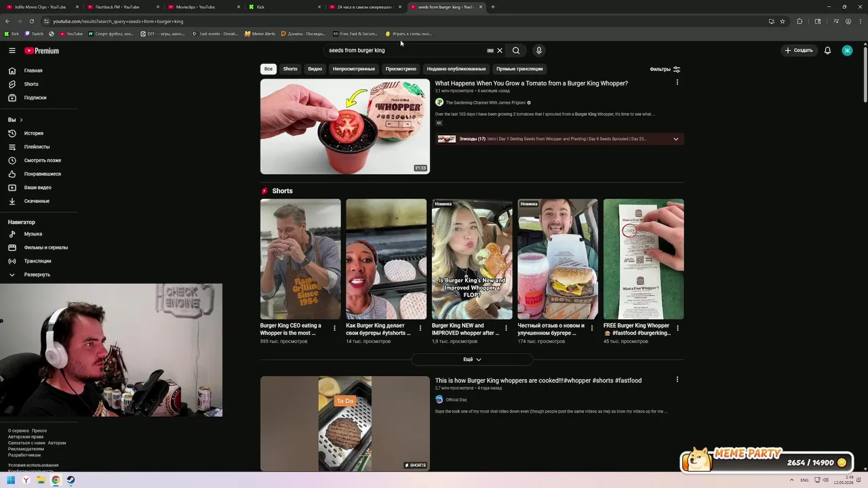
Task: Open title What Happens When You Grow a Tomato
Action: (532, 83)
